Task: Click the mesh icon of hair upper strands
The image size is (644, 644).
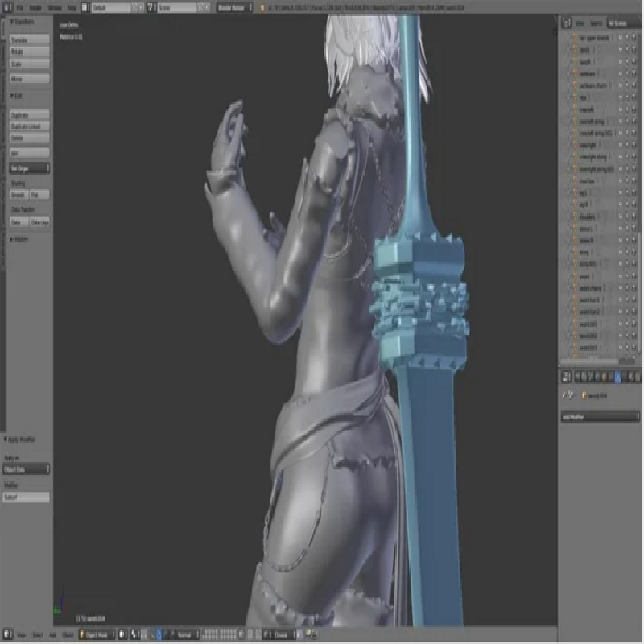Action: (x=575, y=38)
